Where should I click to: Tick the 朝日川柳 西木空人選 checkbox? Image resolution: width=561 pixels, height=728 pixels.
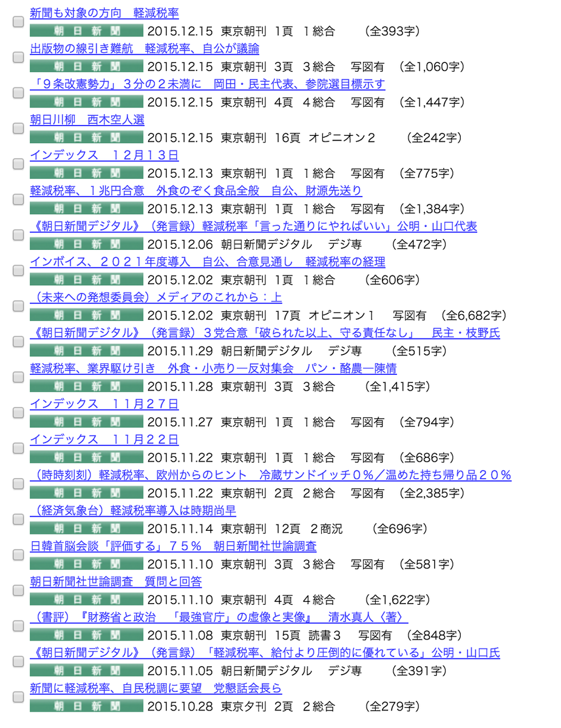18,128
